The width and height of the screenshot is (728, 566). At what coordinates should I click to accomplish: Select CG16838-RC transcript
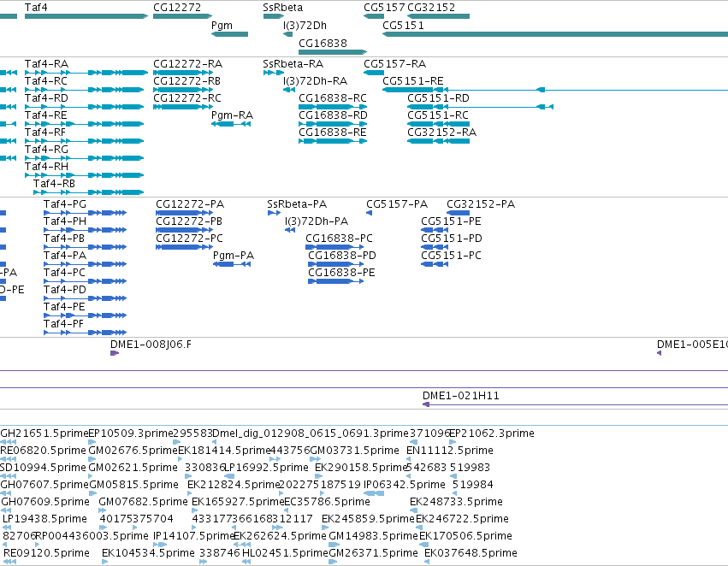[333, 107]
